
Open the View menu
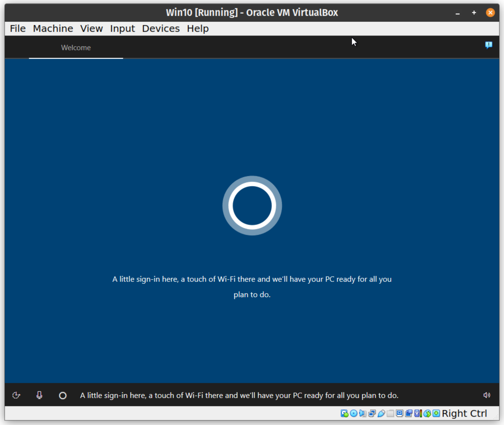tap(91, 28)
